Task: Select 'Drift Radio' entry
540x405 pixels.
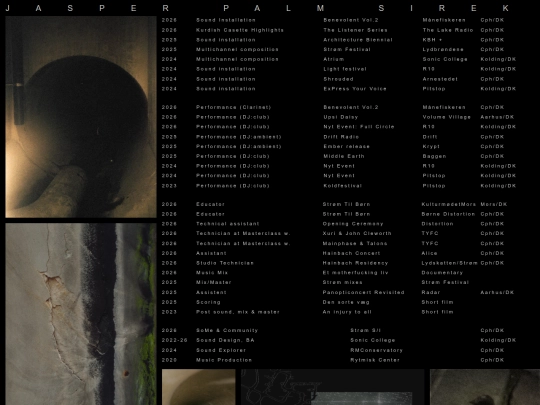Action: pyautogui.click(x=341, y=137)
